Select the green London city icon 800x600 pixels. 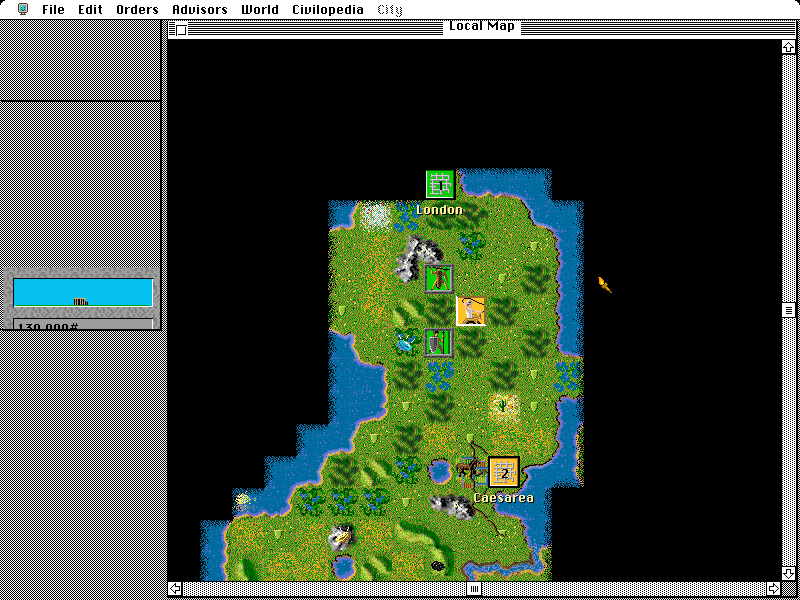[440, 184]
